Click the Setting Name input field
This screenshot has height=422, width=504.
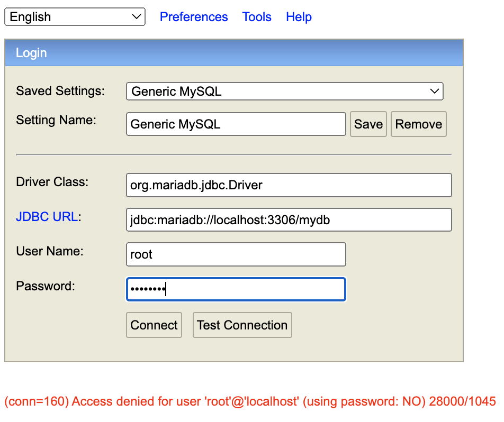pos(236,124)
